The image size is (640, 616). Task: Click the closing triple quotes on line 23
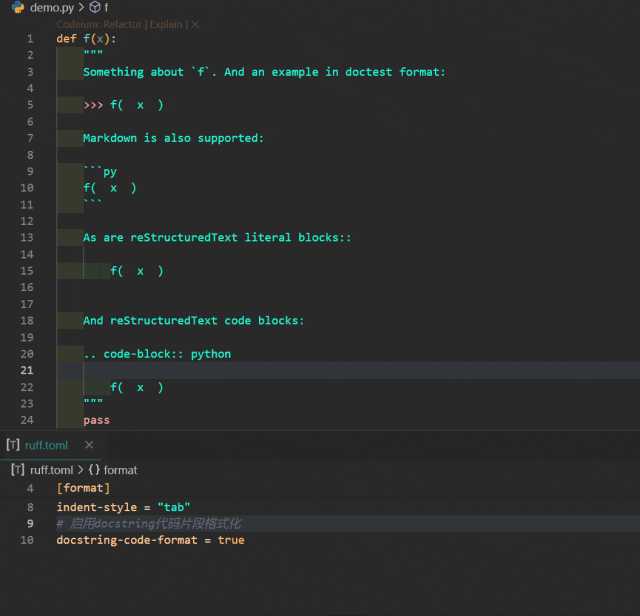tap(93, 402)
